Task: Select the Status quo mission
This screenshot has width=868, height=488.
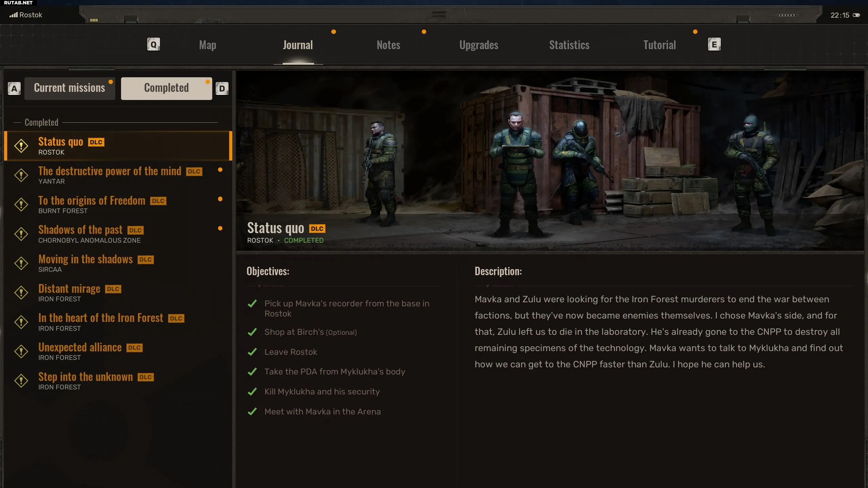Action: click(x=118, y=146)
